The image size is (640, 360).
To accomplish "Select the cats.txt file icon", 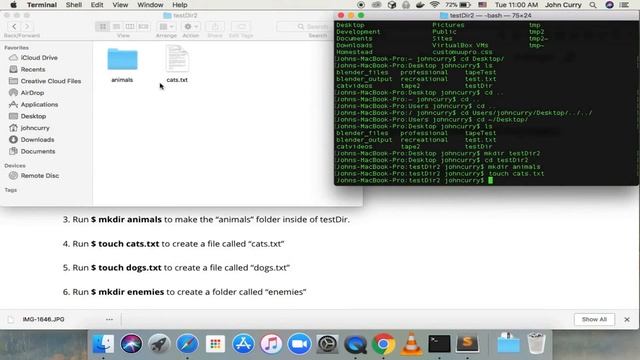I will coord(177,59).
